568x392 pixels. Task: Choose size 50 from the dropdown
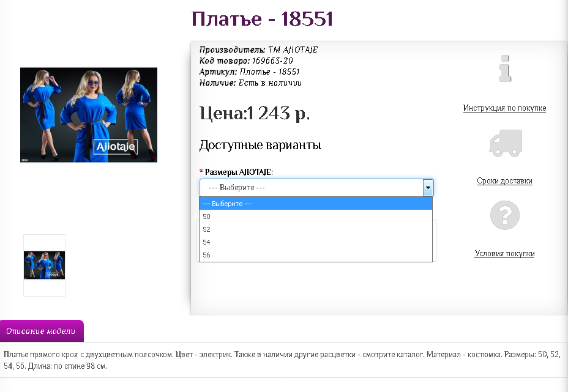pyautogui.click(x=316, y=216)
